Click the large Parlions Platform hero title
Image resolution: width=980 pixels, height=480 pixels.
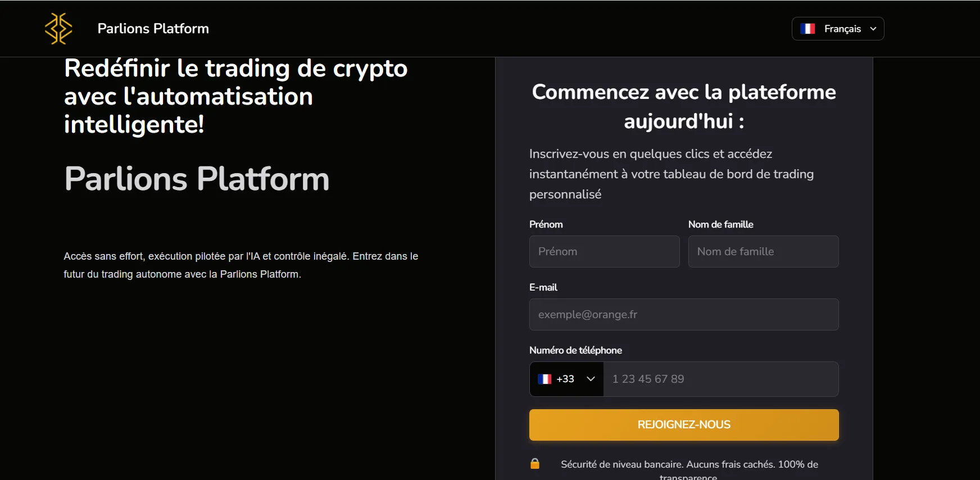tap(197, 179)
